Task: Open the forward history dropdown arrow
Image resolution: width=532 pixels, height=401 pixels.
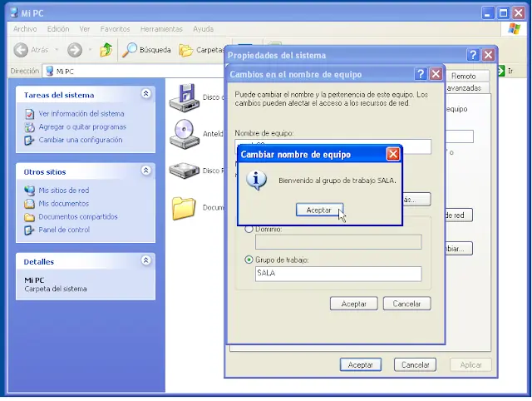Action: coord(90,50)
